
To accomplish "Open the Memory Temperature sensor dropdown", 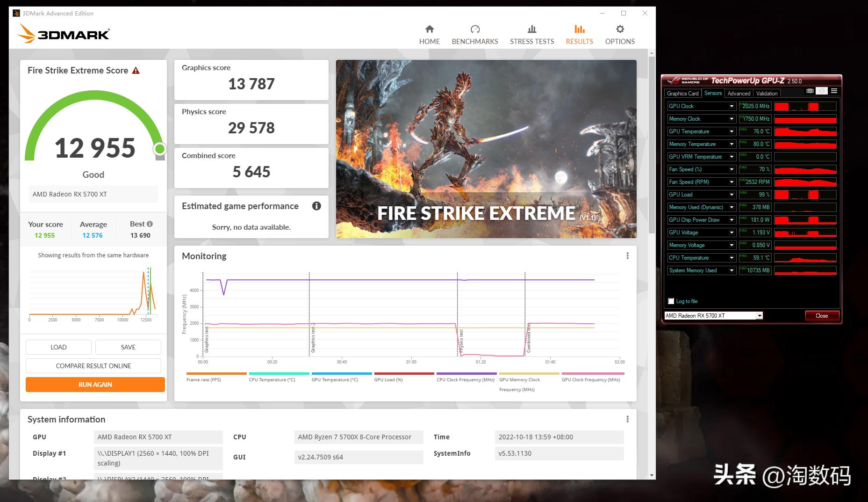I will tap(732, 144).
